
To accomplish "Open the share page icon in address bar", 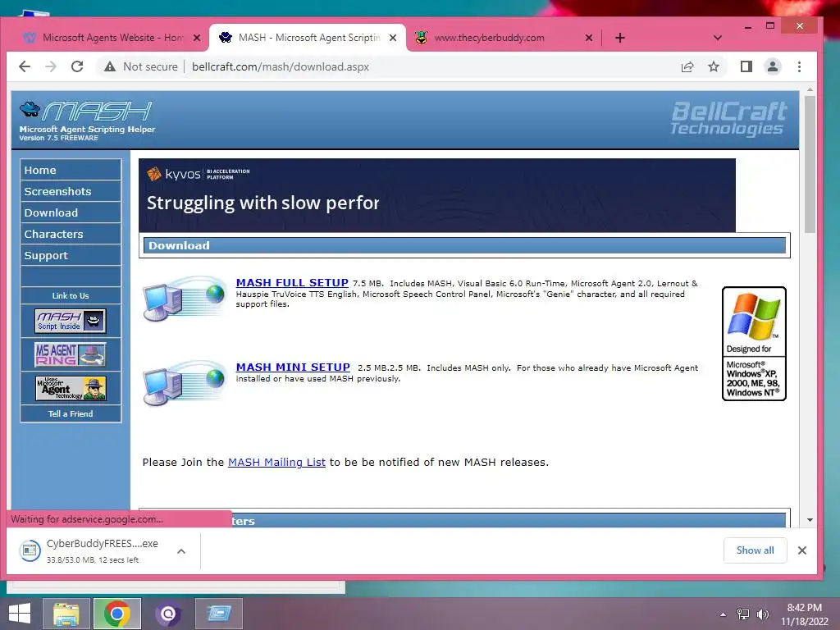I will coord(687,66).
